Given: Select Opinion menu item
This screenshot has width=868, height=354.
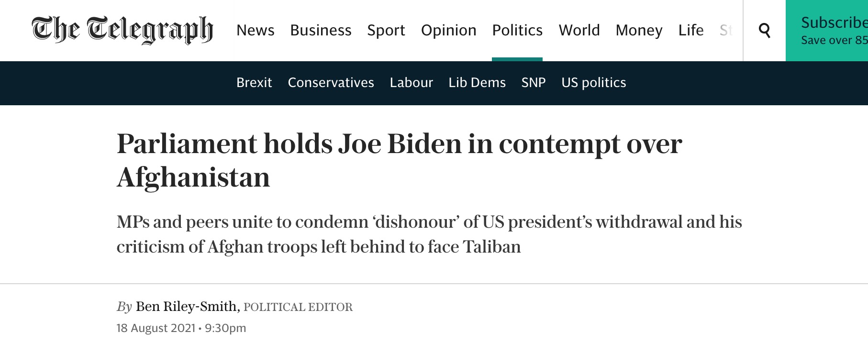Looking at the screenshot, I should [449, 30].
